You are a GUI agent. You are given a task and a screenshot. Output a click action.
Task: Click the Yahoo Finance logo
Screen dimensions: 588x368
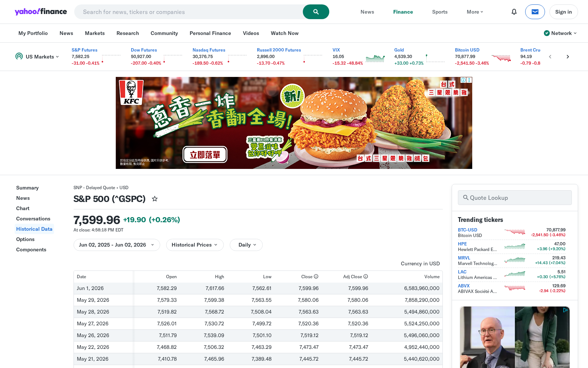pyautogui.click(x=41, y=12)
